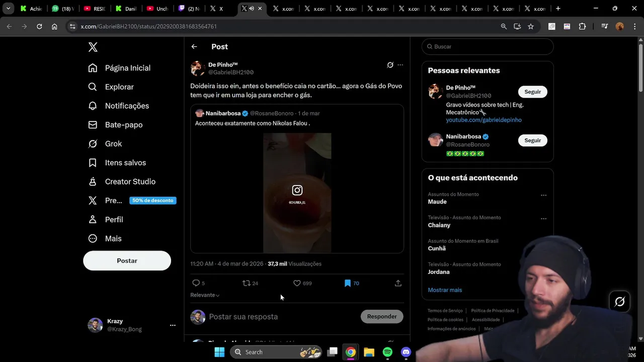Reply icon with 5 comments

[x=196, y=283]
